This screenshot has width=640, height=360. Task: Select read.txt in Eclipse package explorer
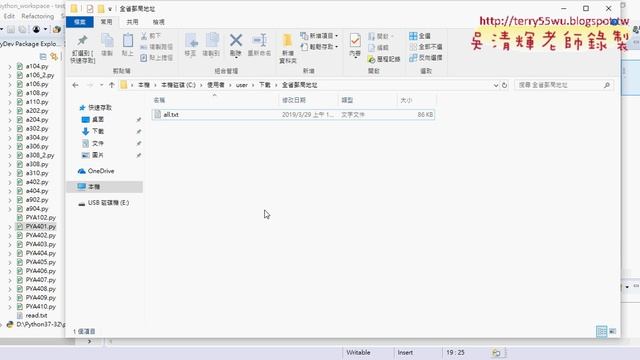click(32, 316)
